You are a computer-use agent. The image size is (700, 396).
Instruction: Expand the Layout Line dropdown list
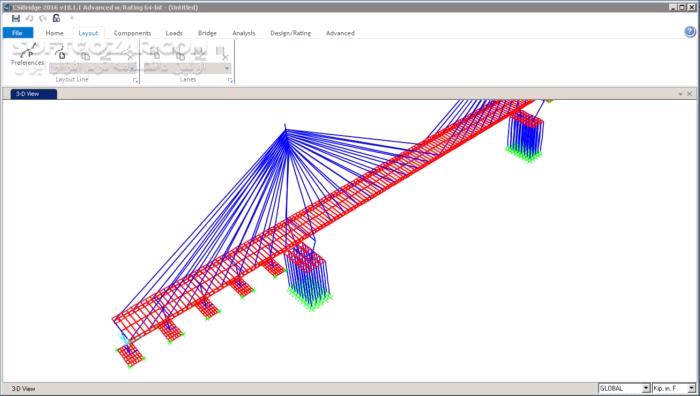tap(133, 68)
